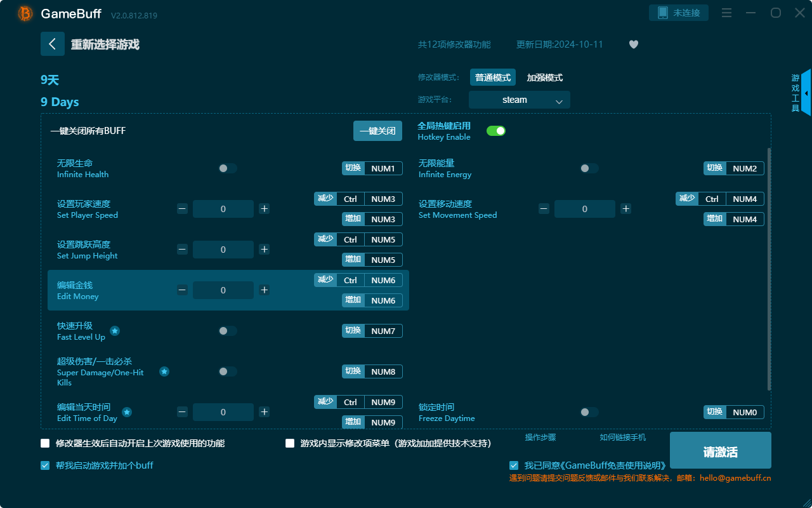Screen dimensions: 812x508
Task: Click the back arrow beside 重新选择游戏
Action: [x=53, y=43]
